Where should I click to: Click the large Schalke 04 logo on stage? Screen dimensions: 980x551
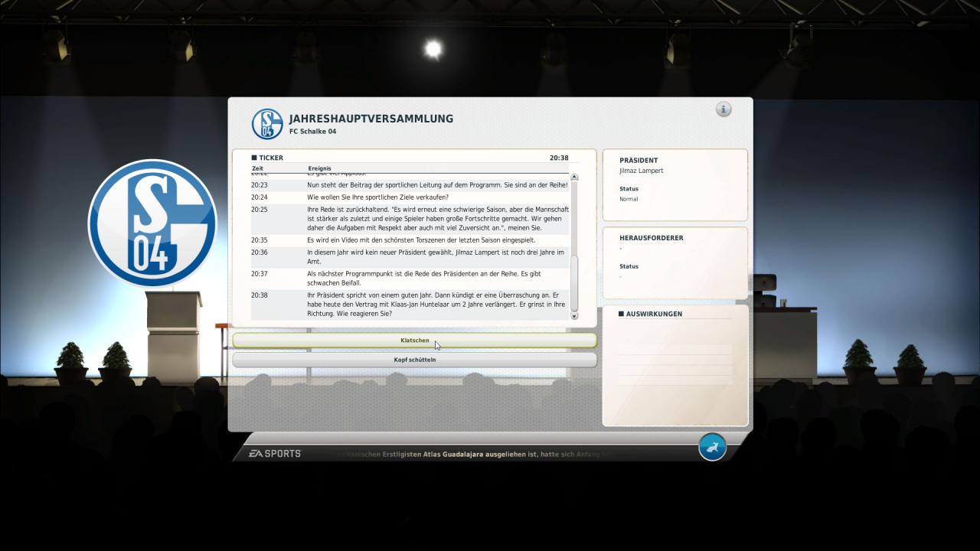[x=153, y=223]
